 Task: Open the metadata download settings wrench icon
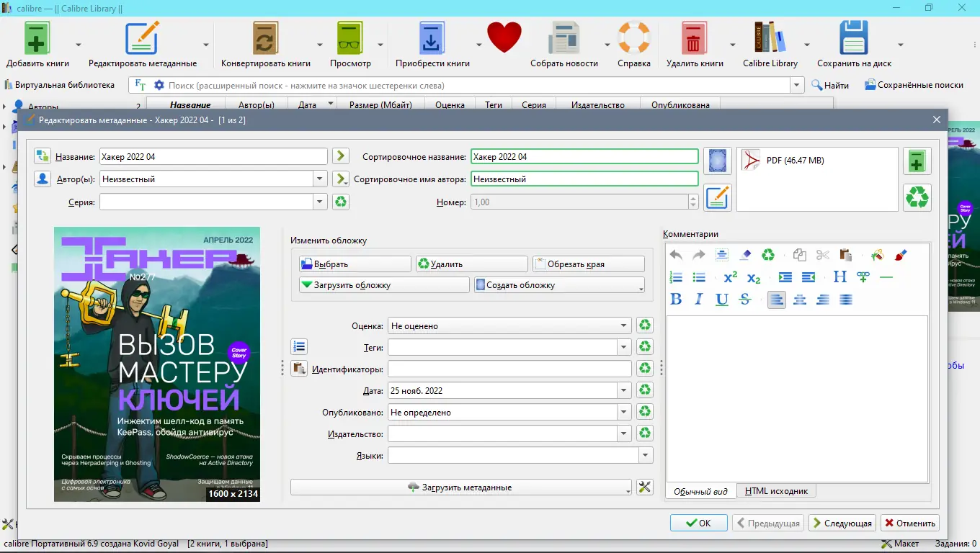point(645,487)
